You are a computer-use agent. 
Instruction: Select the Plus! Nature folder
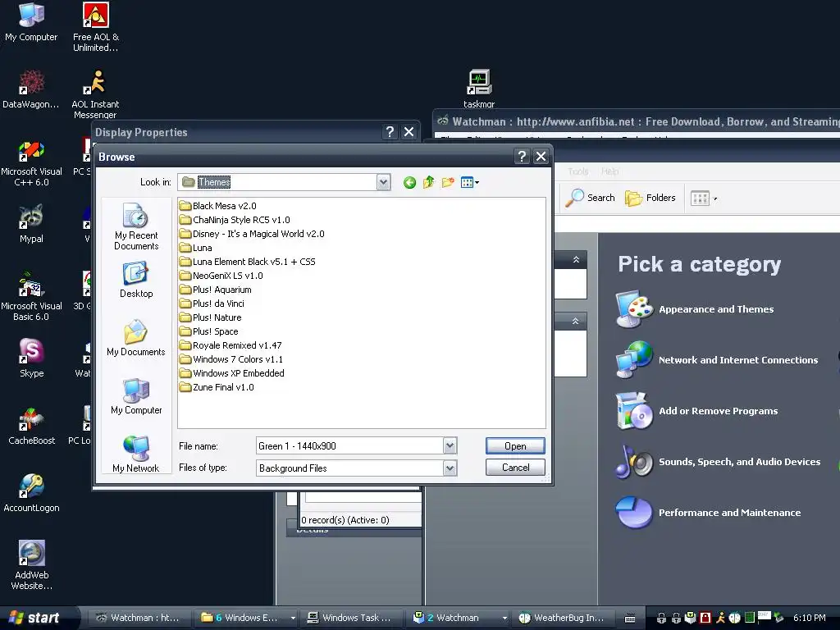pyautogui.click(x=211, y=317)
